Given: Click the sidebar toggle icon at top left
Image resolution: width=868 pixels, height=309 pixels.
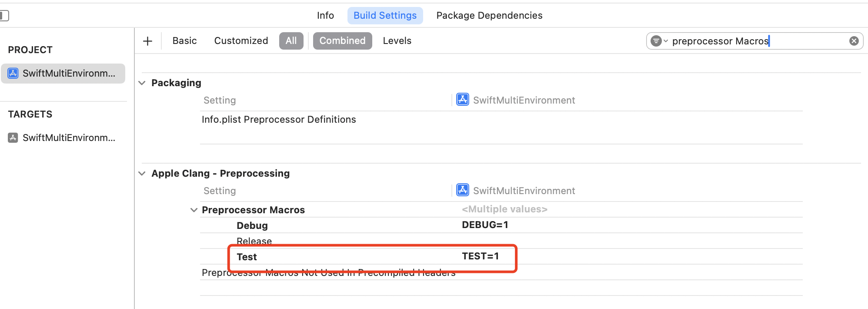Looking at the screenshot, I should click(4, 16).
